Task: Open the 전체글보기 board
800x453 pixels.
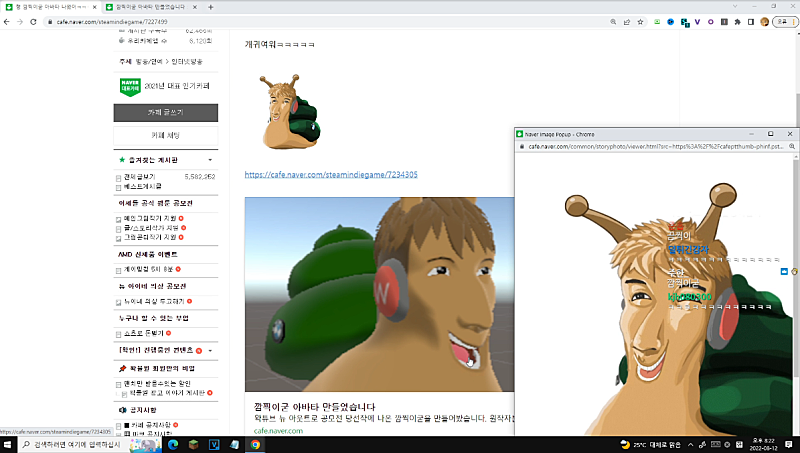Action: point(139,177)
